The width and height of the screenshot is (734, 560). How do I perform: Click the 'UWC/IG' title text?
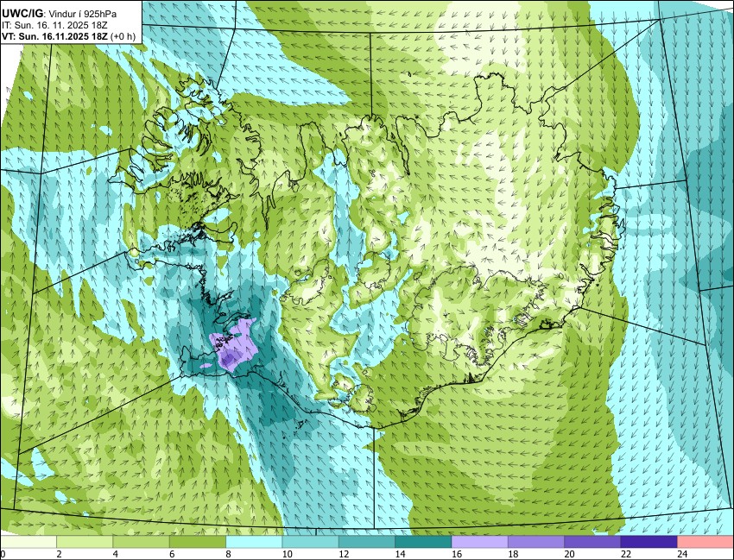point(24,14)
